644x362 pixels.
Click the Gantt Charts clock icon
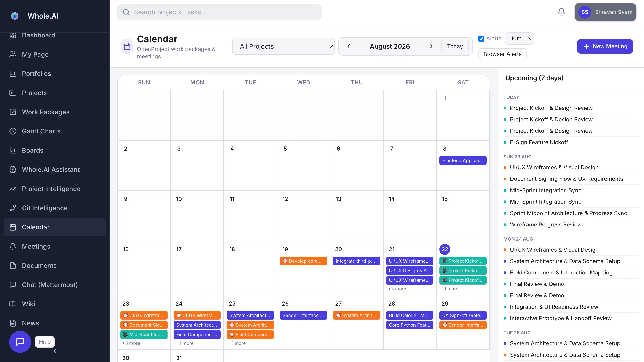pos(13,131)
